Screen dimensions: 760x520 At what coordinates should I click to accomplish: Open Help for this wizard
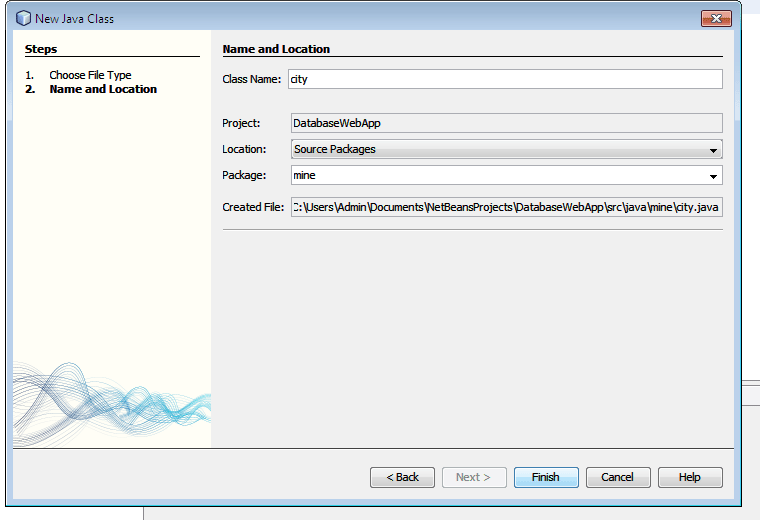(690, 477)
